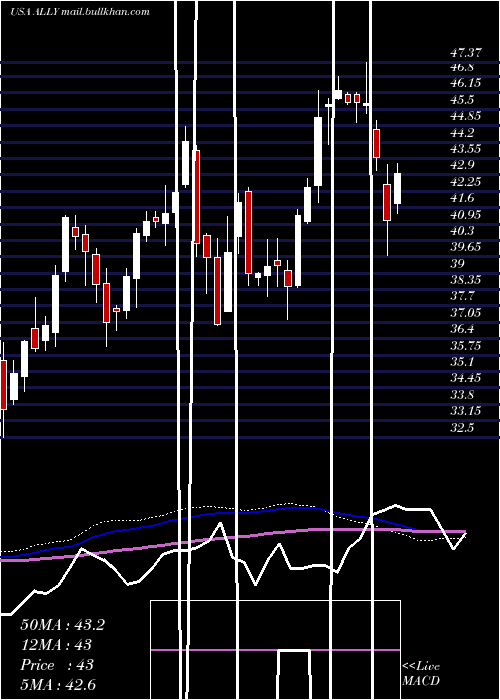
Task: Click the 39.65 price axis label
Action: [x=466, y=247]
